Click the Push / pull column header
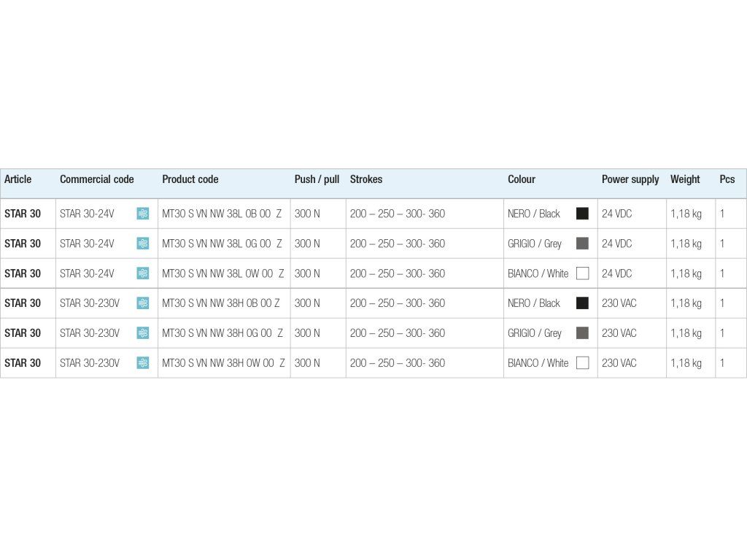This screenshot has height=560, width=747. point(317,179)
